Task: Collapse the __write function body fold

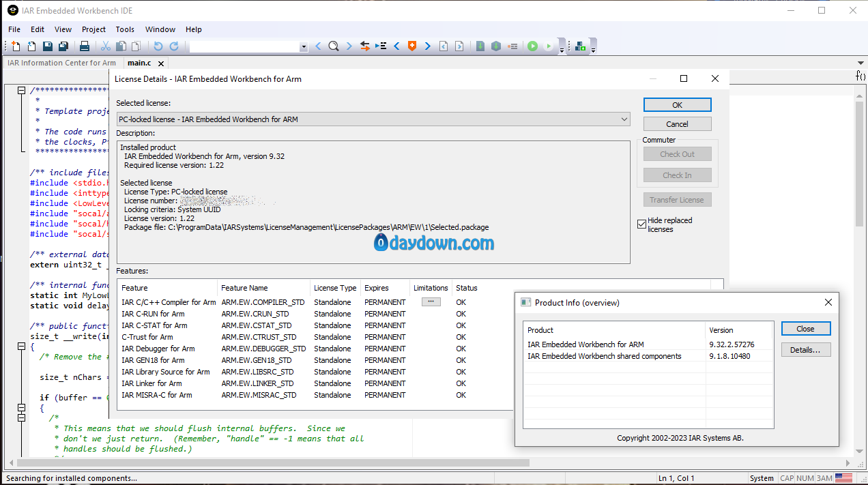Action: click(x=21, y=347)
